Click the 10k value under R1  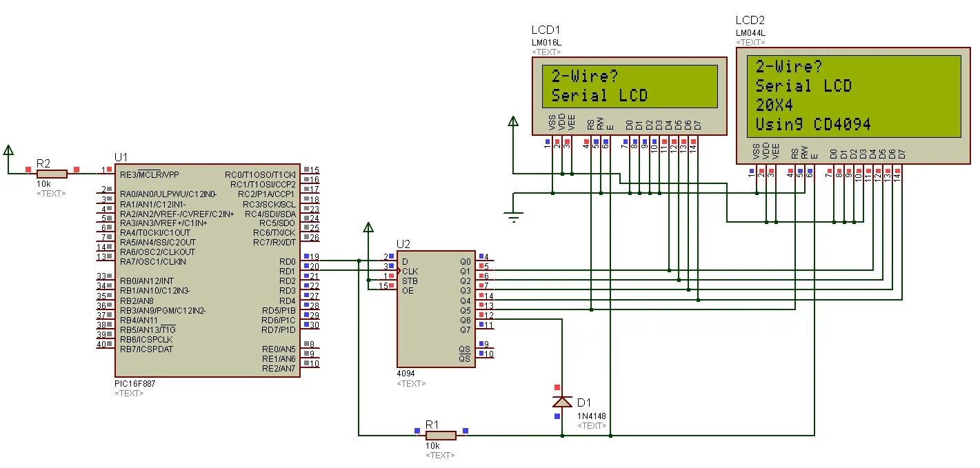click(433, 445)
